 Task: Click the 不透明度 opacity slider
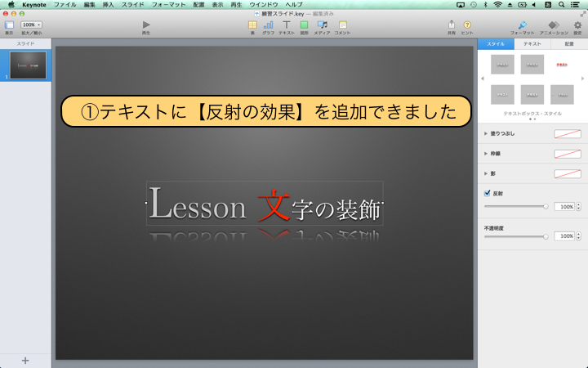(x=516, y=236)
